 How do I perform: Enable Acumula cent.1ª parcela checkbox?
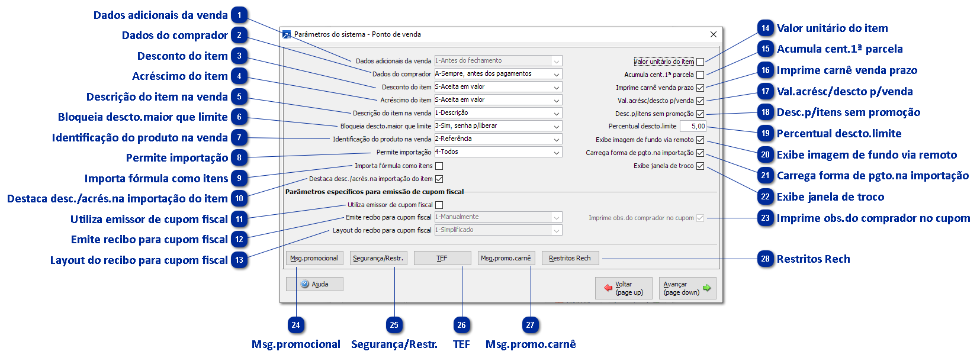701,75
